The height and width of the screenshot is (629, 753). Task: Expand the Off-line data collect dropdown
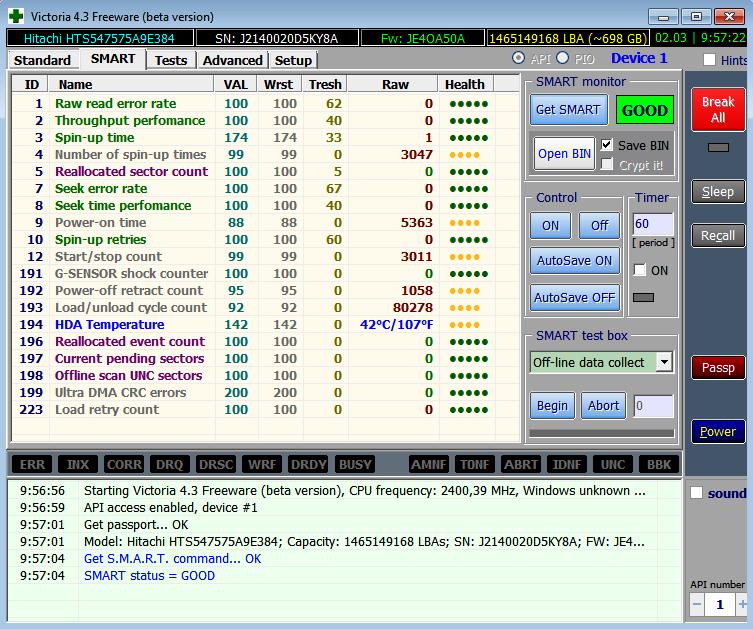pos(664,362)
